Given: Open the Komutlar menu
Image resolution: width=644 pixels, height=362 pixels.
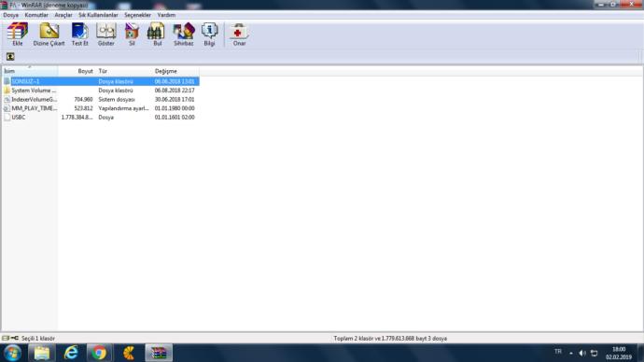Looking at the screenshot, I should [x=36, y=15].
